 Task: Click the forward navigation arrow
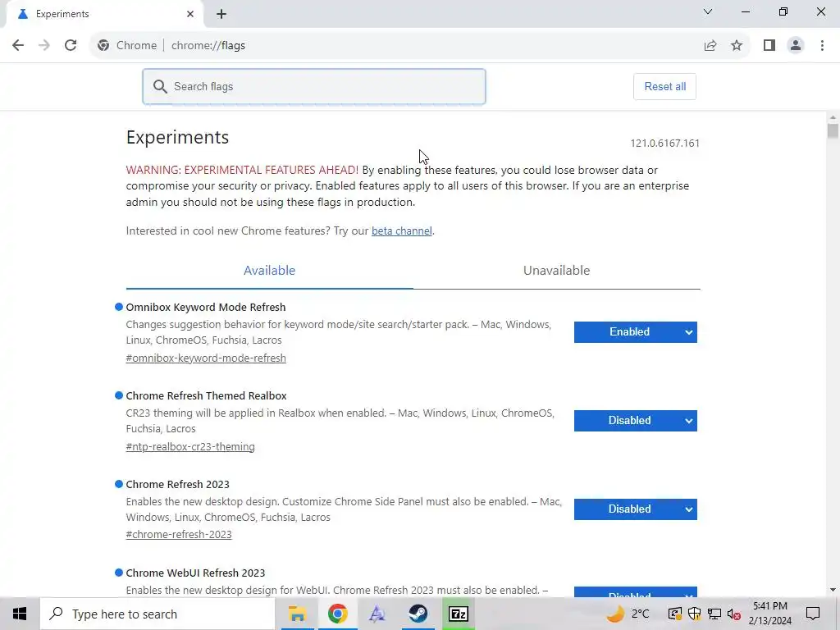[44, 46]
